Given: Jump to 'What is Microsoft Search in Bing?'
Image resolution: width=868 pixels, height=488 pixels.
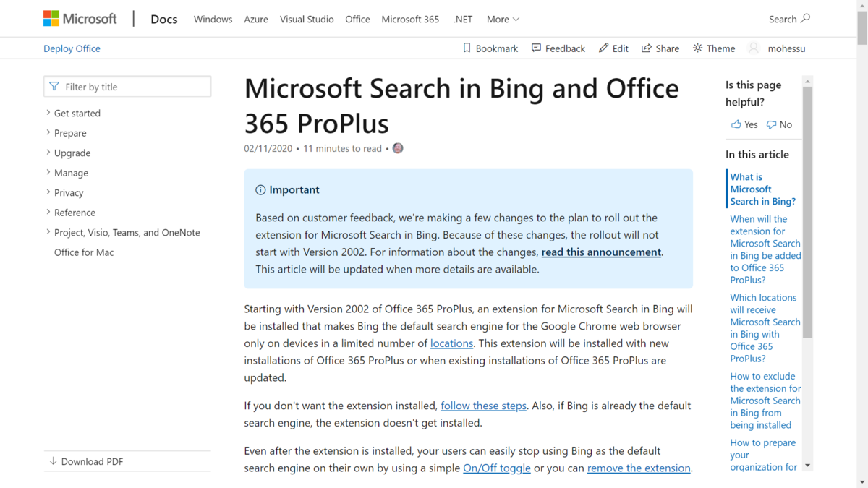Looking at the screenshot, I should click(763, 189).
